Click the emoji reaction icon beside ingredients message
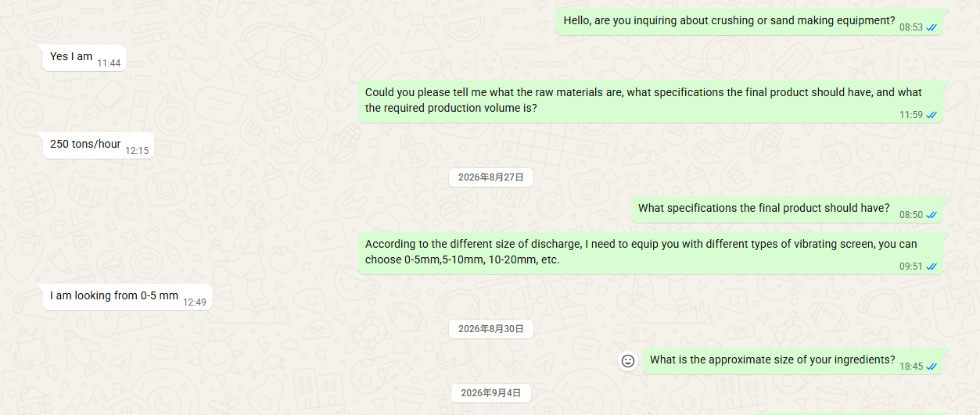 [x=627, y=360]
